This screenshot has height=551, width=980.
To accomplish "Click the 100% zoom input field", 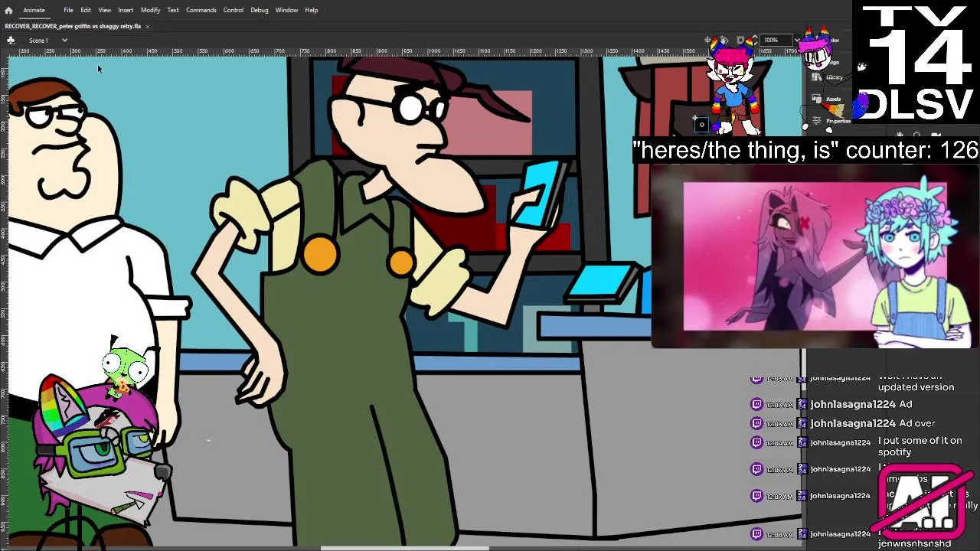I will point(776,40).
